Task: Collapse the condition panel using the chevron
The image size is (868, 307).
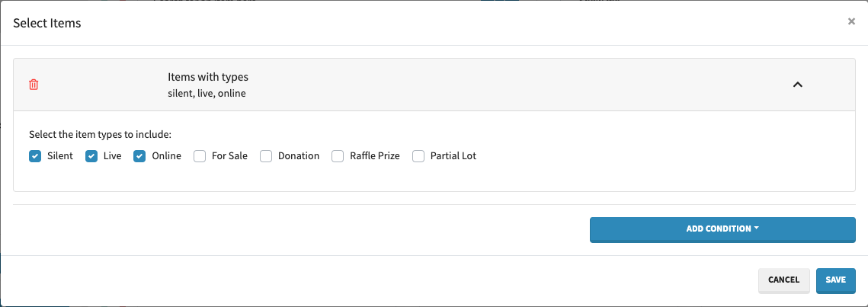Action: click(798, 85)
